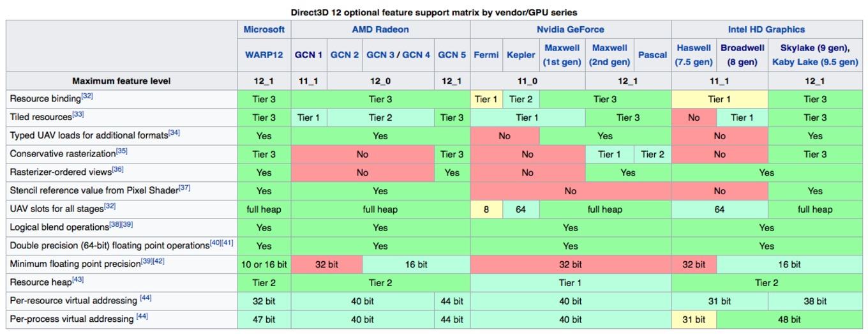Click the '47 bit' WARP12 Per-process cell
The image size is (868, 334).
[x=264, y=319]
